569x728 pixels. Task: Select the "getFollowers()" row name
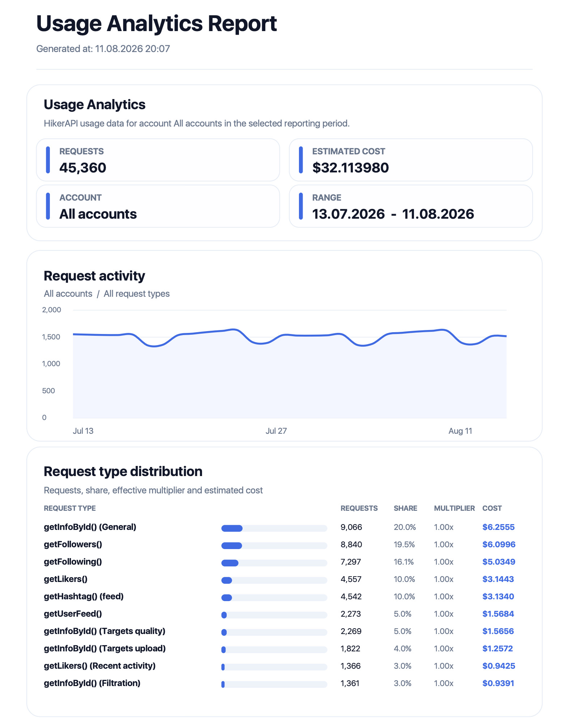coord(73,544)
